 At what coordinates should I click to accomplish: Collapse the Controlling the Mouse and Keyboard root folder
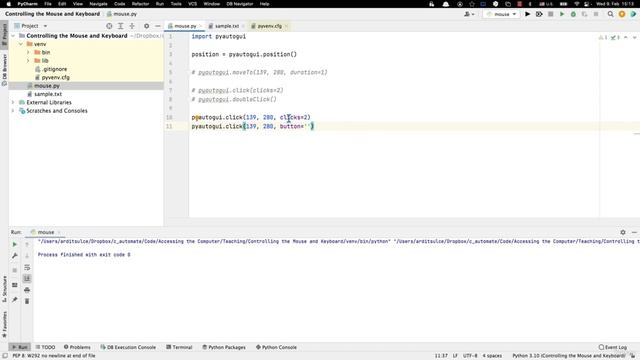pyautogui.click(x=13, y=36)
